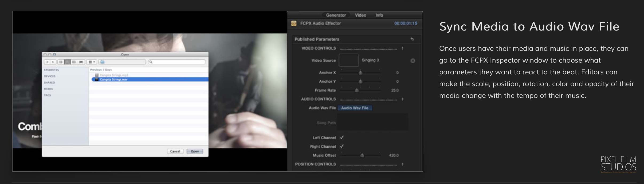Viewport: 644px width, 184px height.
Task: Click the SHARED sidebar heading
Action: click(x=49, y=83)
